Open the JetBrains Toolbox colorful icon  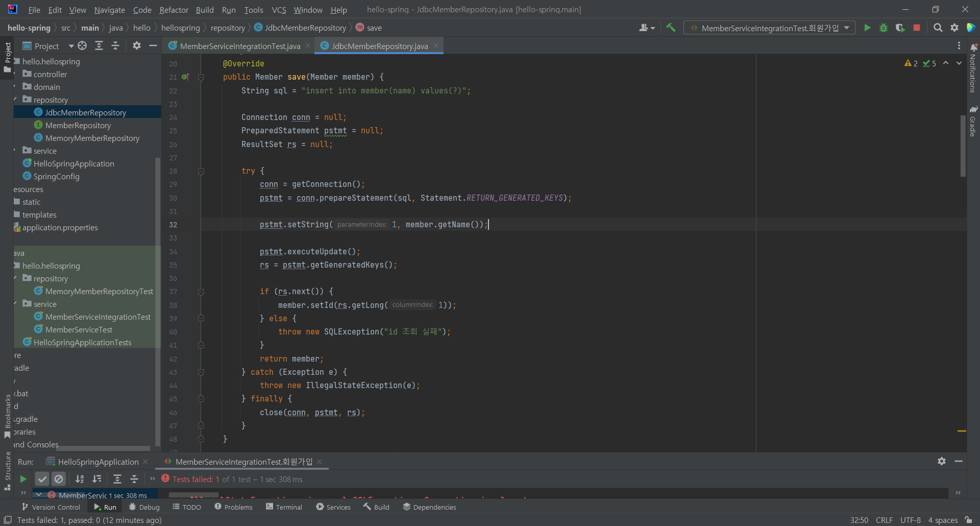coord(971,28)
